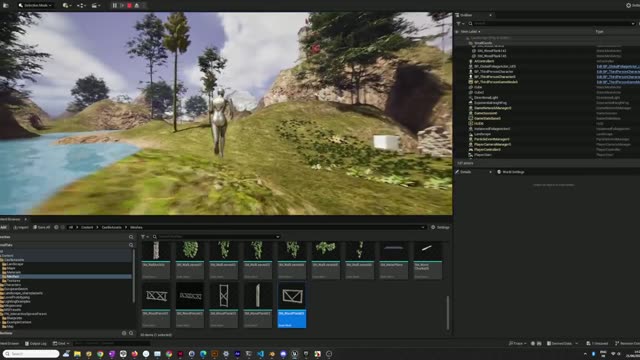
Task: Select BP_ThirdPersonGameMode0 in the Outliner
Action: pyautogui.click(x=496, y=82)
